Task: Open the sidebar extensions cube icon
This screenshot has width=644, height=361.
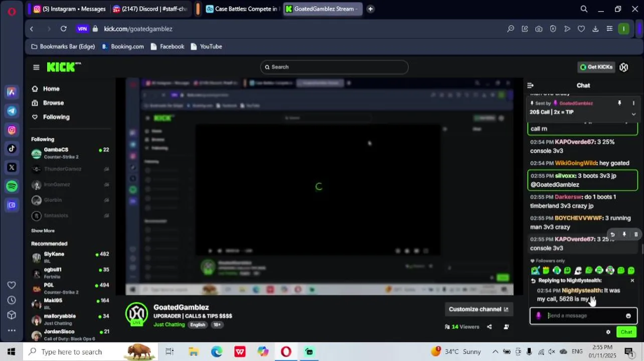Action: coord(12,315)
